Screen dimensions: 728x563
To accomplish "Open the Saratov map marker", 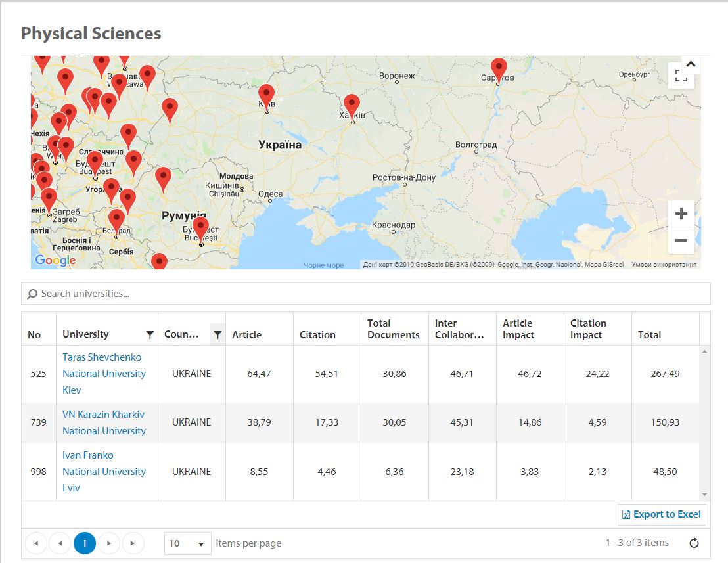I will pyautogui.click(x=499, y=70).
